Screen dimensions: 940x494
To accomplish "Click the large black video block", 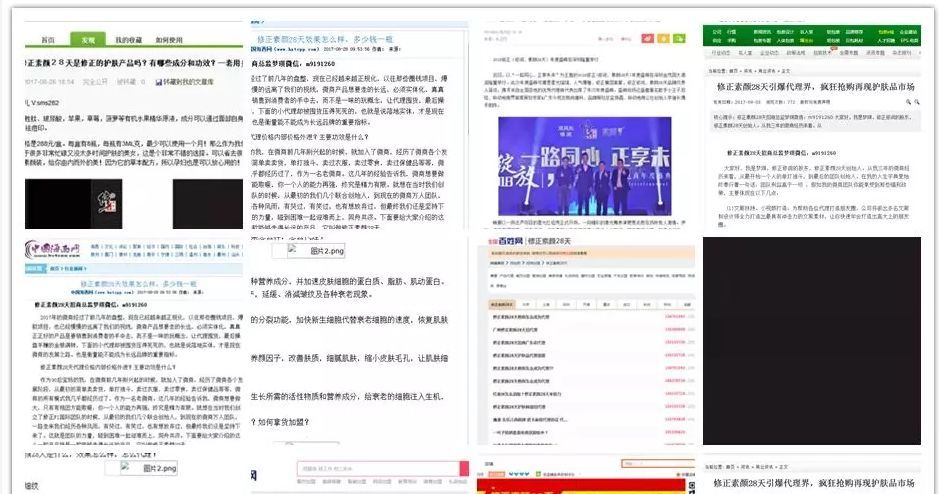I will [x=812, y=341].
